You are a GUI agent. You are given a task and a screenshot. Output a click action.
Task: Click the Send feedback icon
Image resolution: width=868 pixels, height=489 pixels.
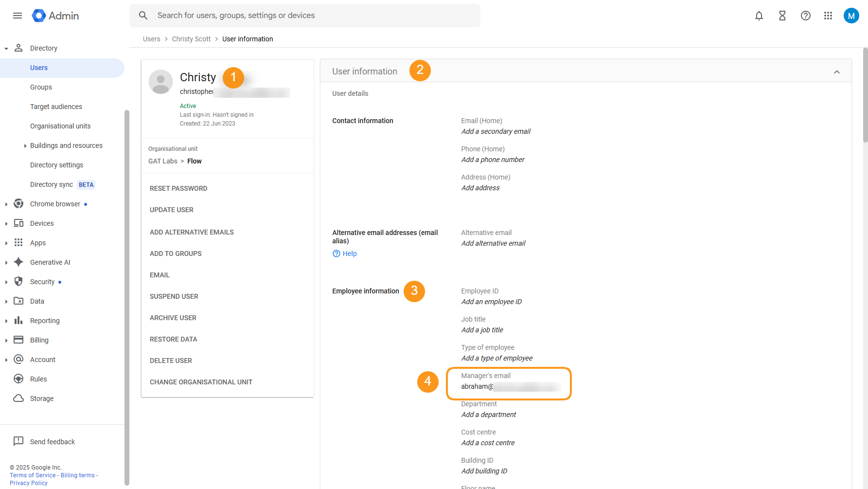pyautogui.click(x=18, y=441)
